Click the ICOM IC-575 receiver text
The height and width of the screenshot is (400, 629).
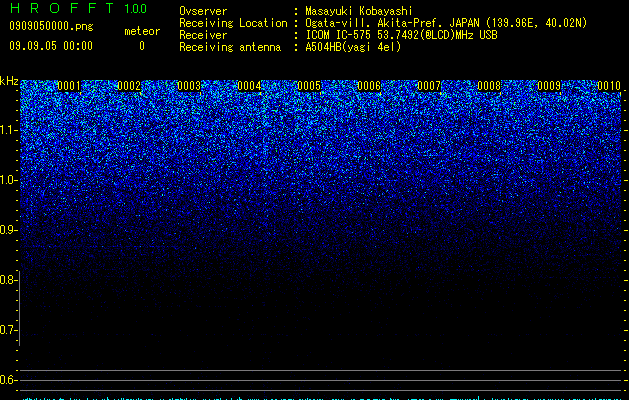338,35
